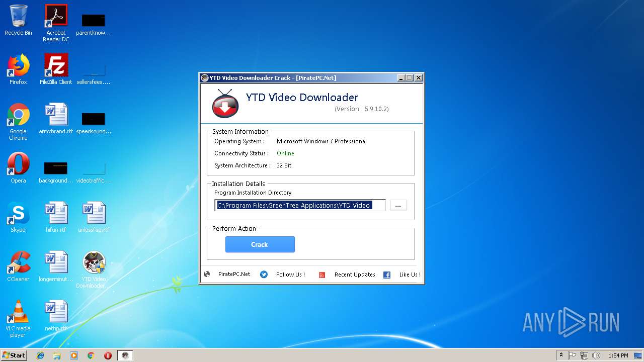Select the nethp.rtf document

(56, 316)
